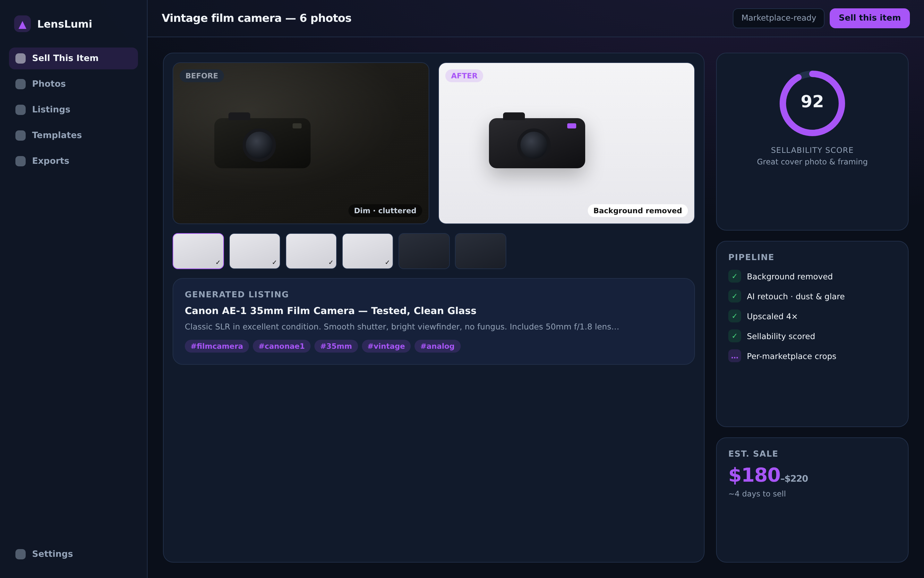This screenshot has height=578, width=924.
Task: Click the #analog tag chip
Action: tap(437, 346)
